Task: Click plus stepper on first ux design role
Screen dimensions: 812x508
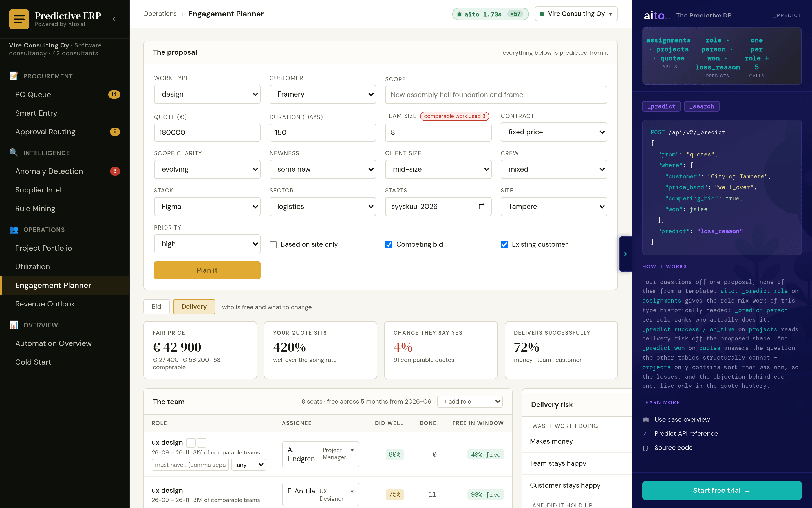Action: [202, 443]
